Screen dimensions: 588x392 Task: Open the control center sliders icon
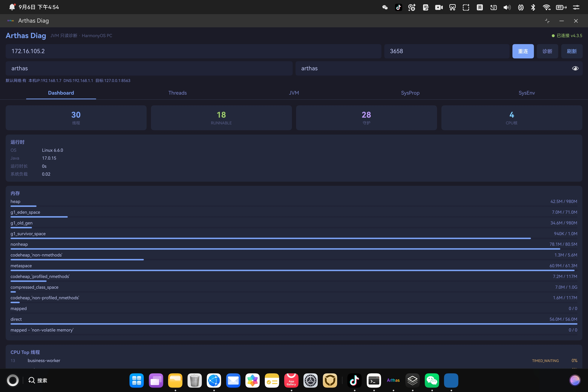pos(576,7)
